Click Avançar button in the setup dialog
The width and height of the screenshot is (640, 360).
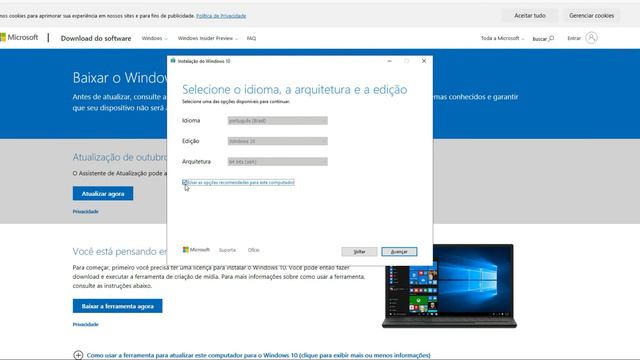[x=399, y=251]
